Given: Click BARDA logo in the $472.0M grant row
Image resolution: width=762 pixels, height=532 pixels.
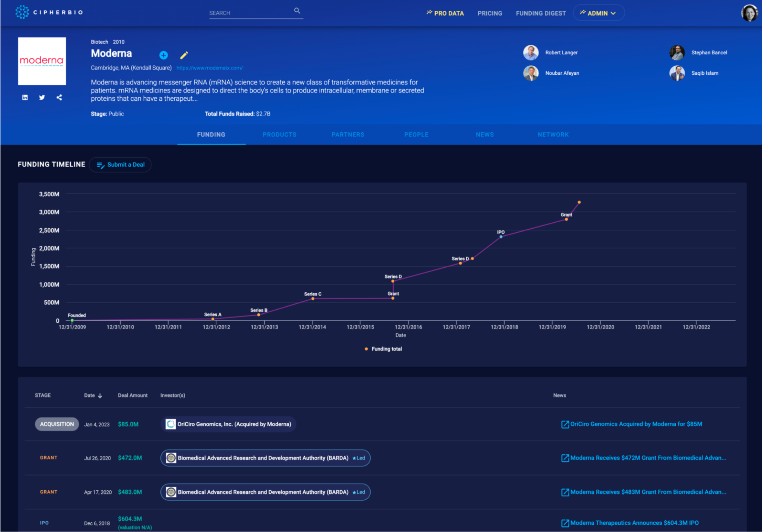Looking at the screenshot, I should (x=171, y=458).
